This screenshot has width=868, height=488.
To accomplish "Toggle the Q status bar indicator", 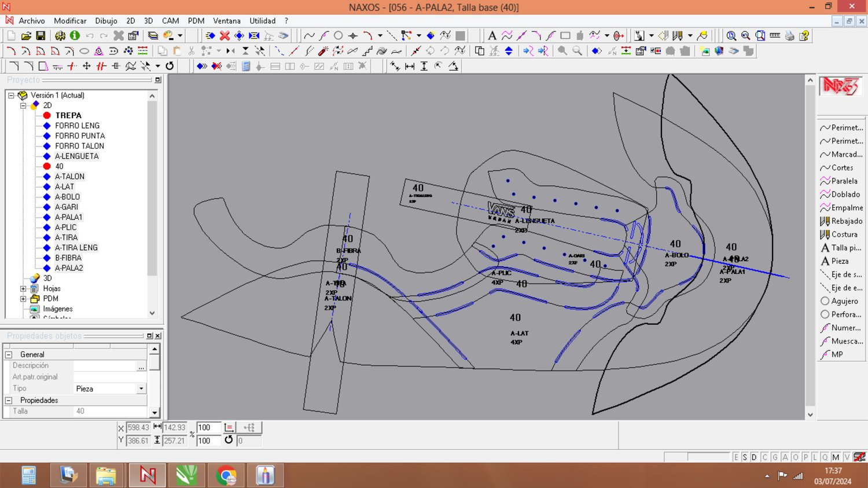I will [825, 457].
